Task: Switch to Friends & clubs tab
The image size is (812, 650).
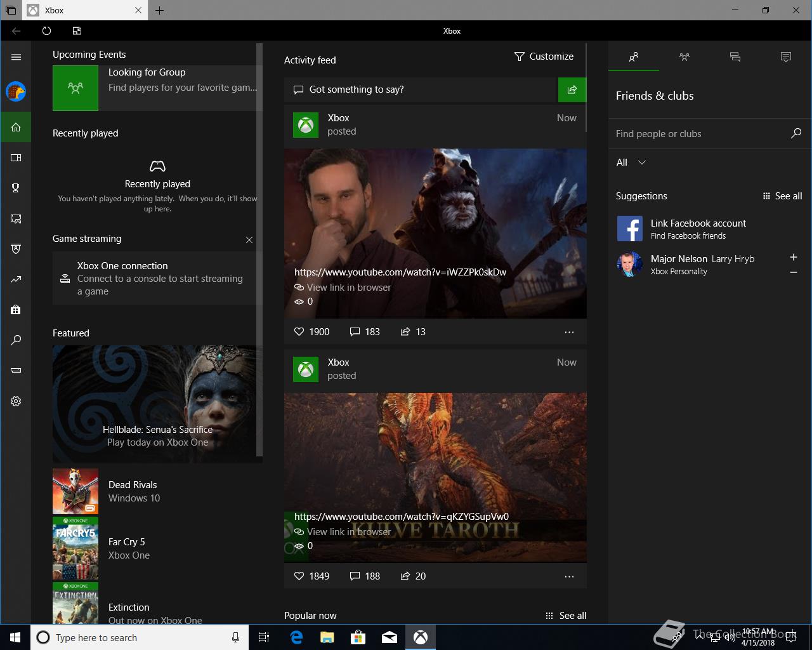Action: tap(633, 57)
